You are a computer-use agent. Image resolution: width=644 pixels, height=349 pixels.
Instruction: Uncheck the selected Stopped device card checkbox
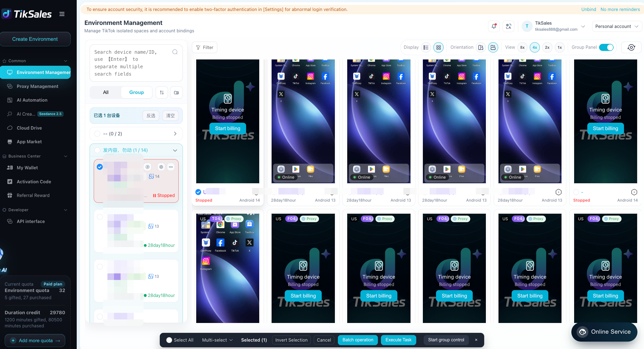pyautogui.click(x=100, y=167)
